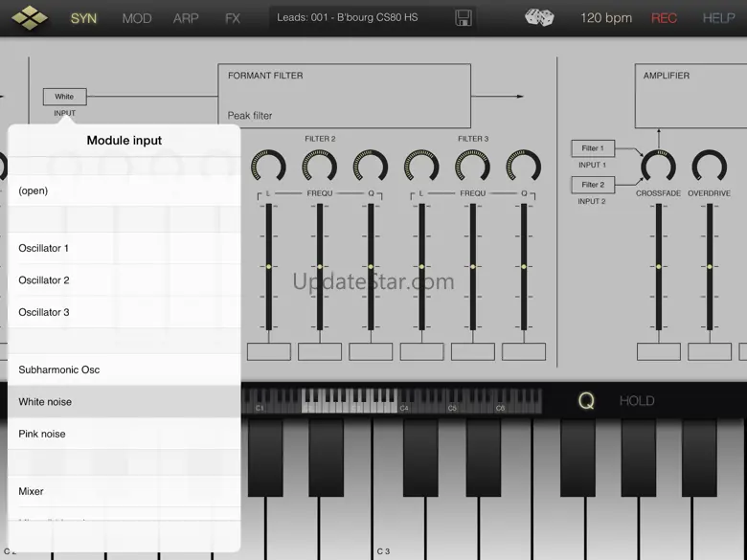
Task: Save preset with the floppy disk icon
Action: pos(464,18)
